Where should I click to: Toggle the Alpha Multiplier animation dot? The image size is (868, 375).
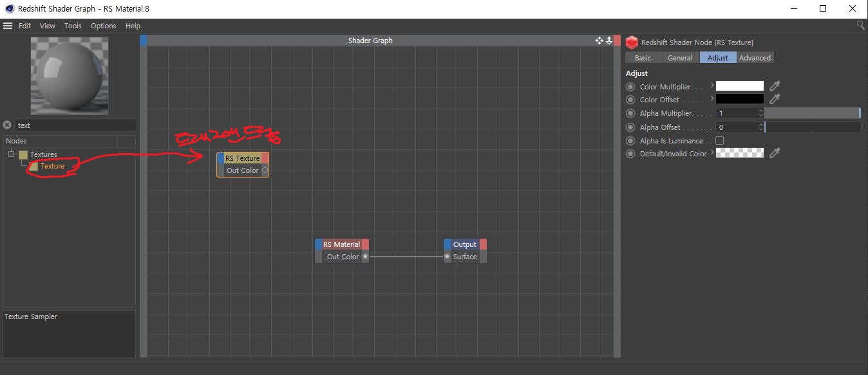pyautogui.click(x=630, y=113)
